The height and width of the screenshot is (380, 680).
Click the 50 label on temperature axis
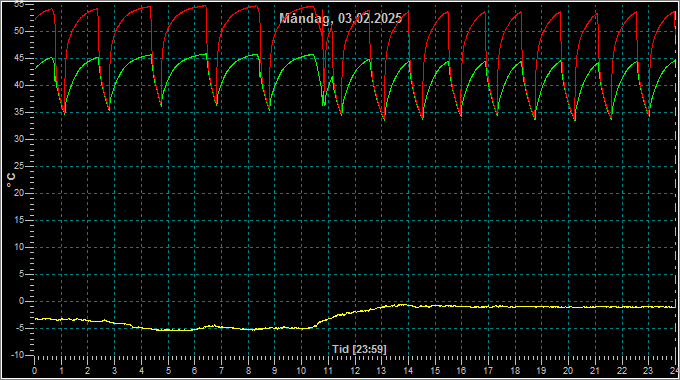(x=18, y=31)
